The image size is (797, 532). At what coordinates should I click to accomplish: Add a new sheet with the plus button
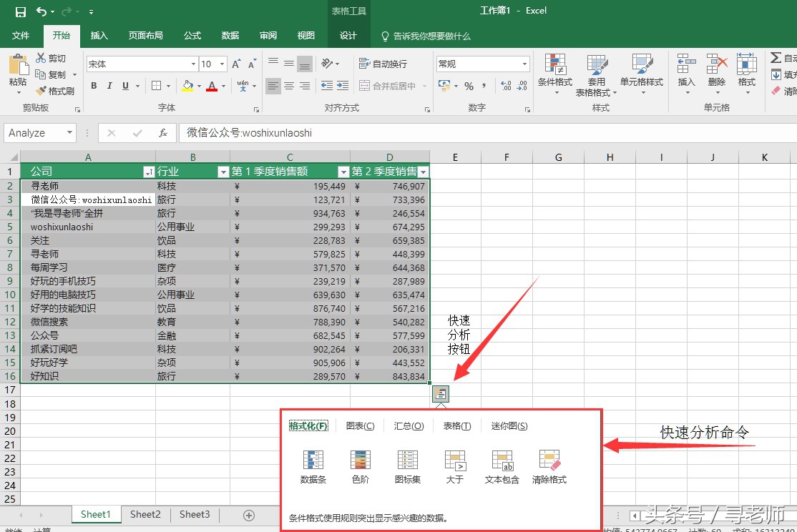[x=249, y=515]
